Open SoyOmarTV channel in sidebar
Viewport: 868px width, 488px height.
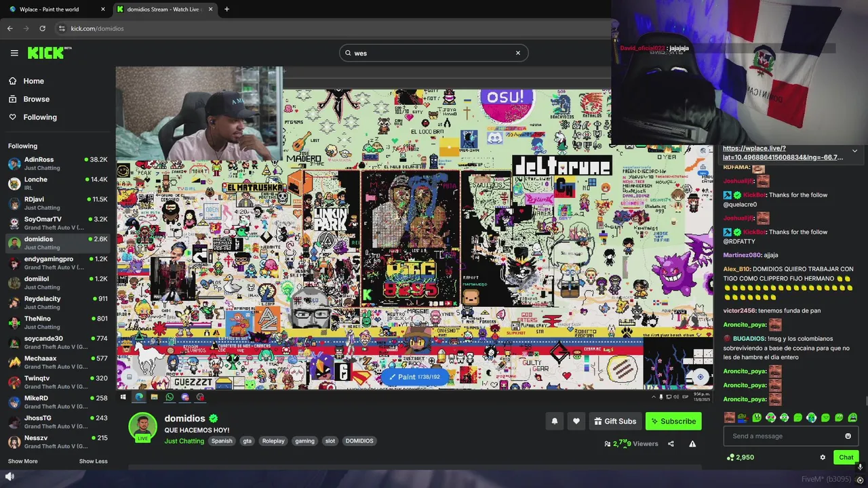pos(58,223)
